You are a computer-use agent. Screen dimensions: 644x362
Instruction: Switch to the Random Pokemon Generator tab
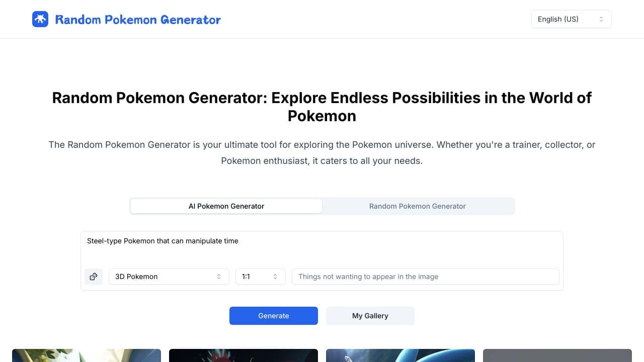[x=418, y=206]
